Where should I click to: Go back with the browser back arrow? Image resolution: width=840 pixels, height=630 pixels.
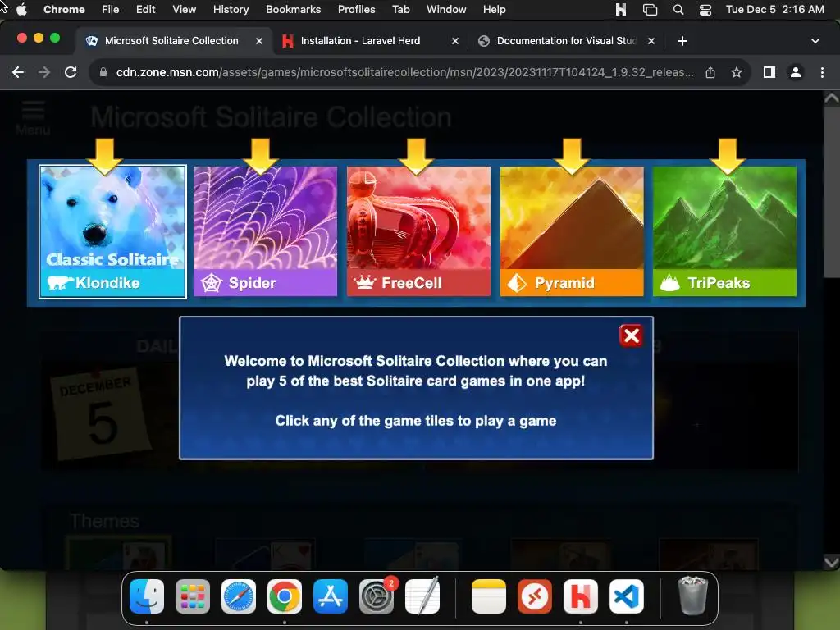pyautogui.click(x=18, y=72)
